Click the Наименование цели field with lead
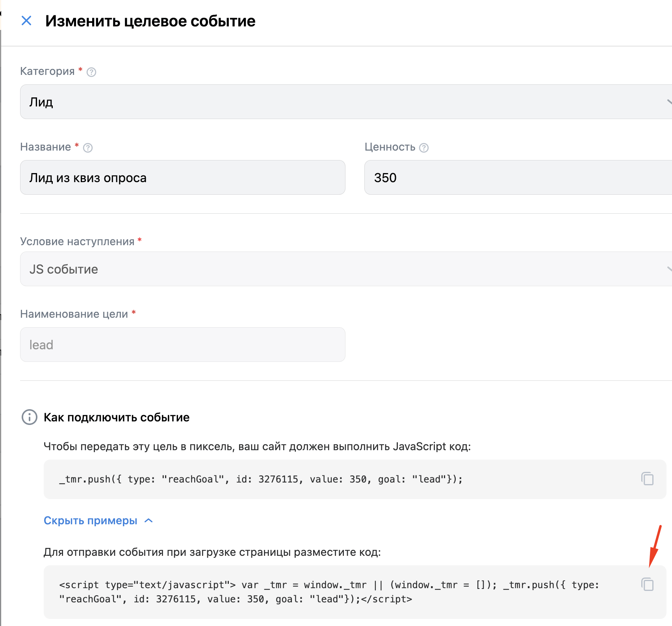672x626 pixels. [x=183, y=345]
